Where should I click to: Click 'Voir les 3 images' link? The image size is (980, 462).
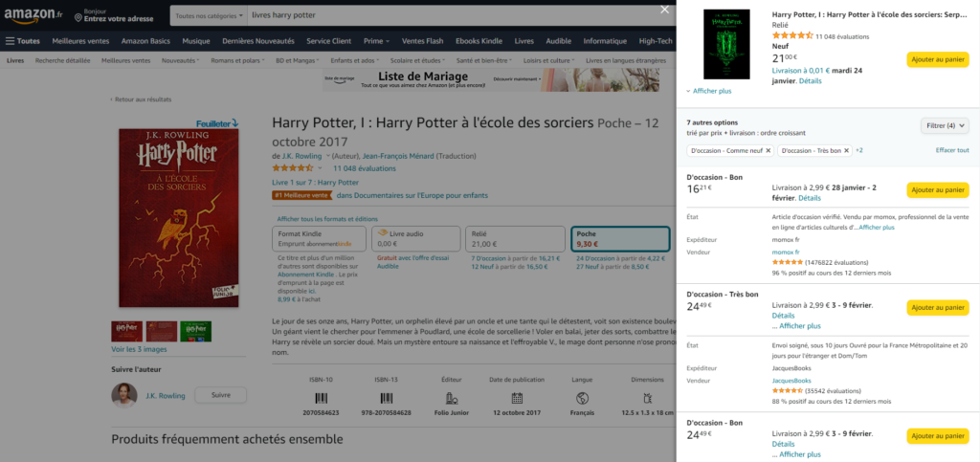pyautogui.click(x=139, y=350)
